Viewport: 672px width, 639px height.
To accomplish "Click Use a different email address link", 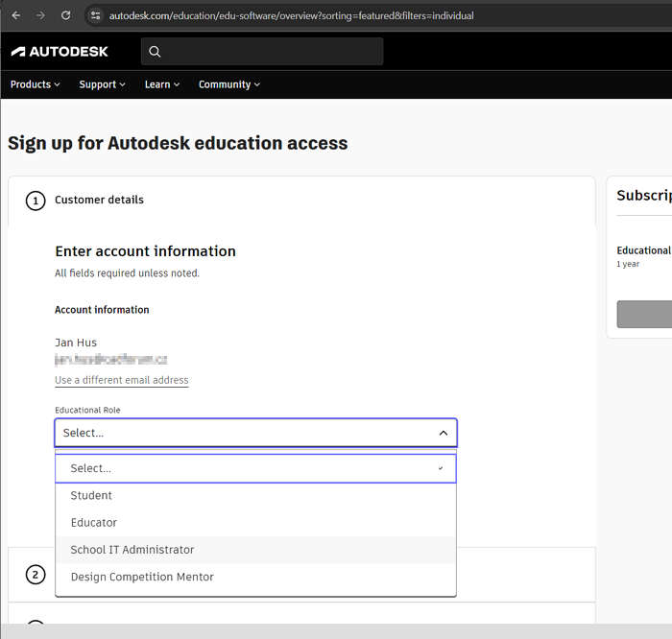I will coord(122,380).
